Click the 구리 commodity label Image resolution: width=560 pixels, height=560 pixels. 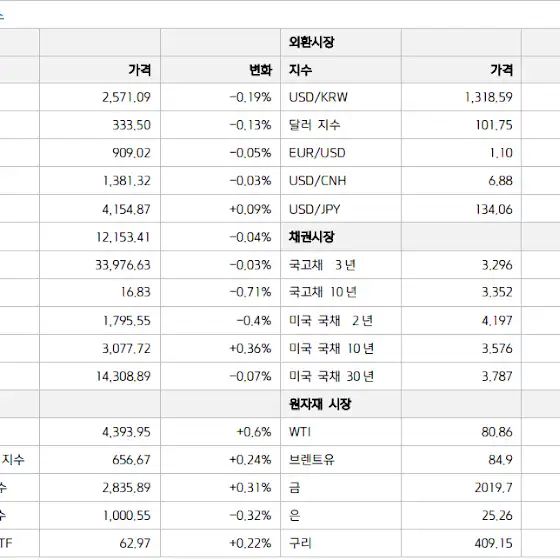(300, 543)
